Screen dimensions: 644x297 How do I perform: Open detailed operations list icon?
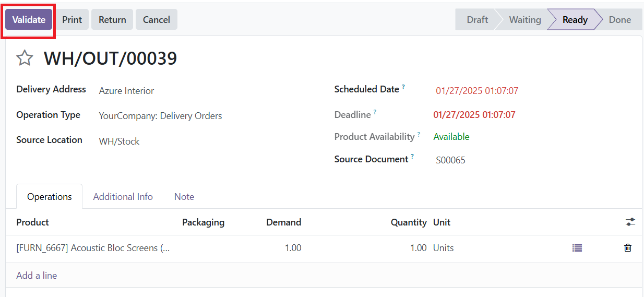pos(577,248)
